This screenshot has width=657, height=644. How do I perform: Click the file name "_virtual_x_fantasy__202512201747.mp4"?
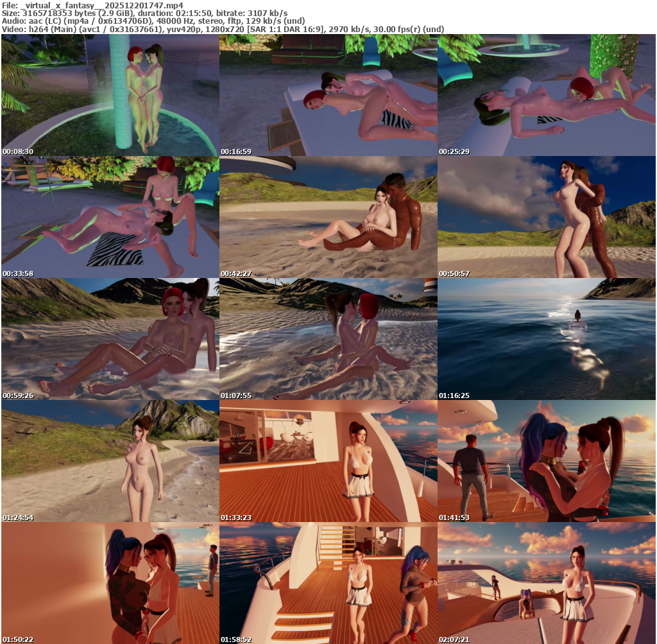pyautogui.click(x=102, y=5)
